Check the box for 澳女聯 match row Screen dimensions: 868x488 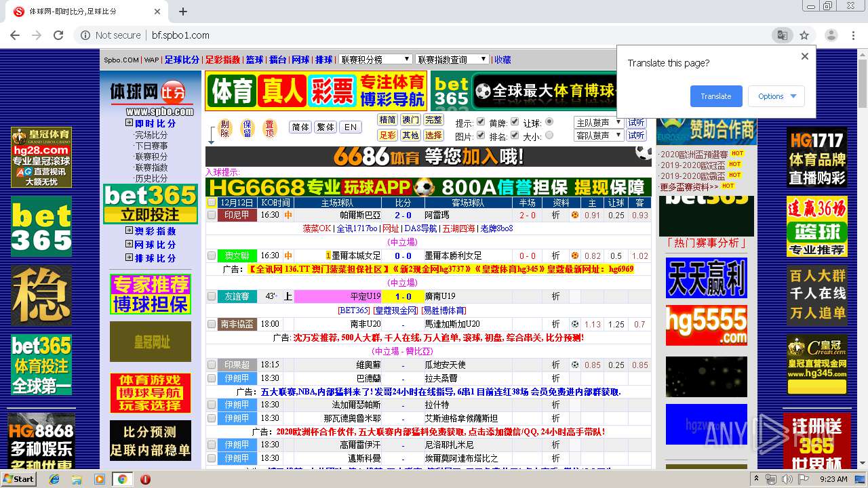212,256
